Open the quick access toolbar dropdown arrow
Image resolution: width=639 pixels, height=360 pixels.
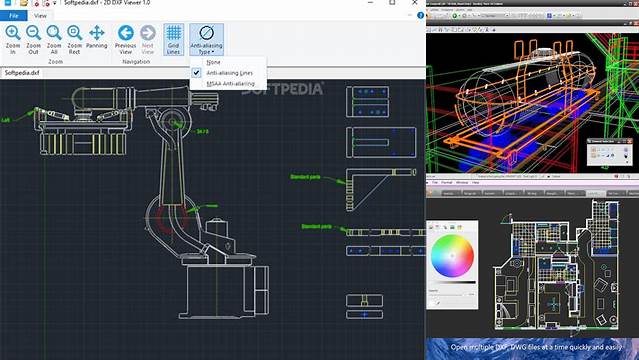click(x=55, y=3)
